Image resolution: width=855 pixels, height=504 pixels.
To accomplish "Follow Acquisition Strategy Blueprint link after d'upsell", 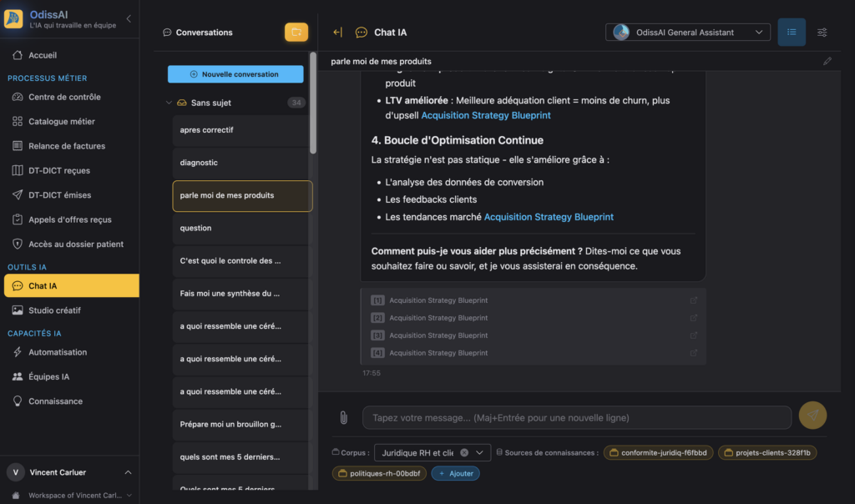I will [x=485, y=115].
